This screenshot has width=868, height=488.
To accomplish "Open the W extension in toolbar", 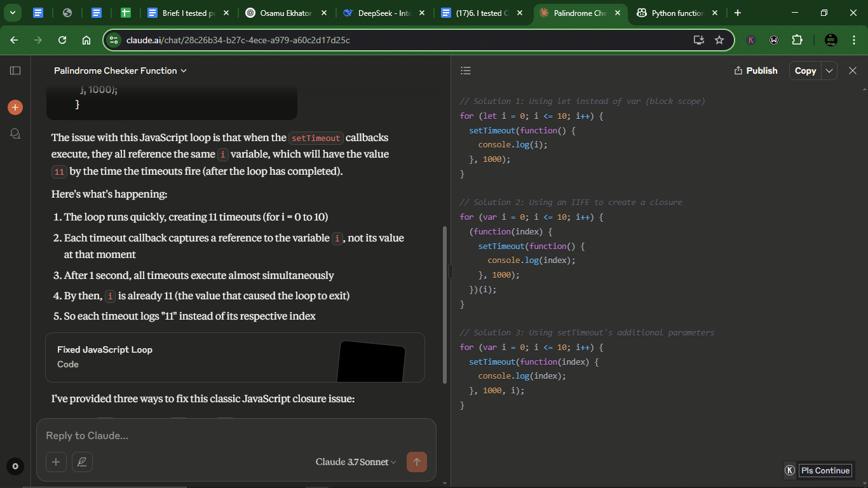I will tap(774, 40).
